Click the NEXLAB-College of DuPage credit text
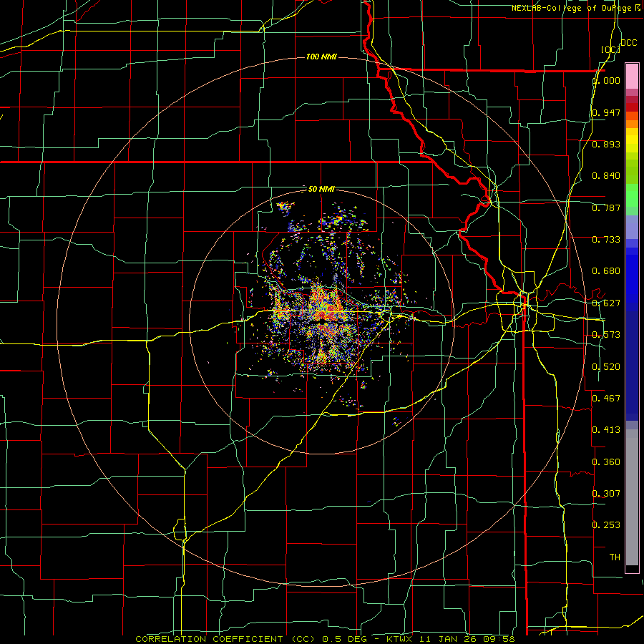 click(575, 8)
